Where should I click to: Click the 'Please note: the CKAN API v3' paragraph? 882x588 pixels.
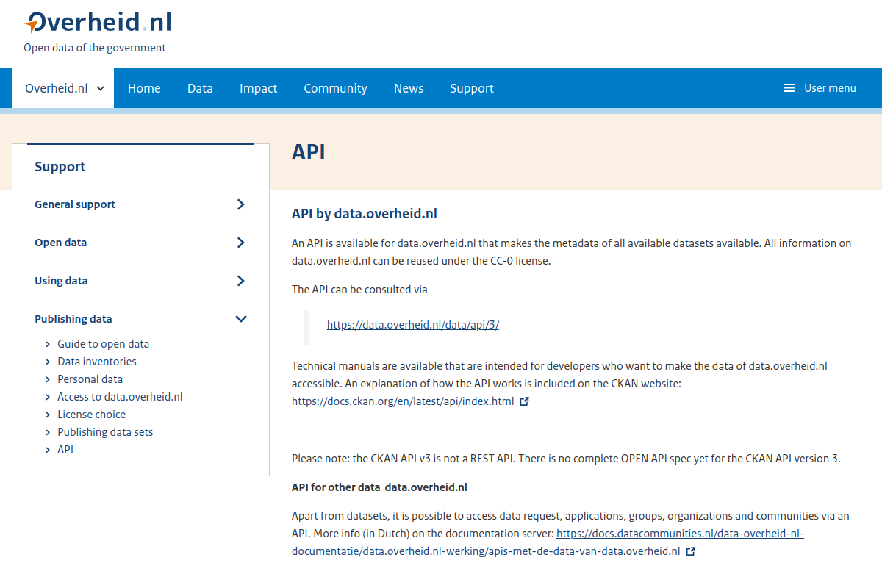(x=566, y=459)
